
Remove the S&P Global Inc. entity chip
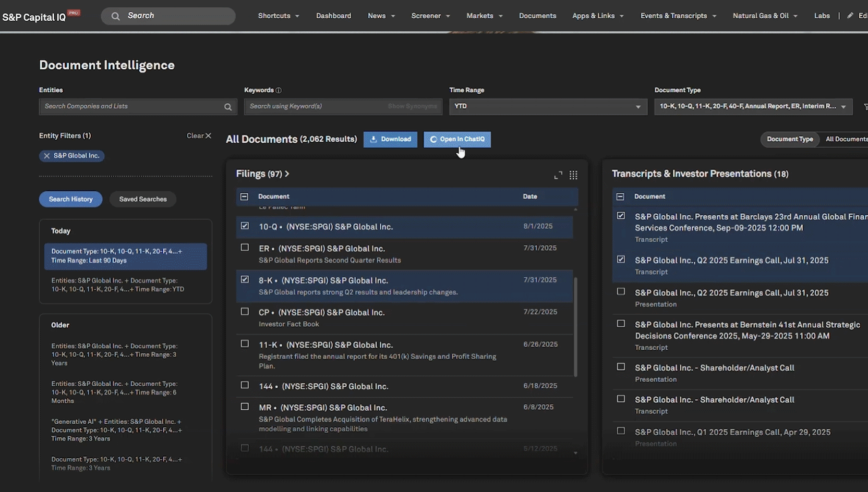coord(47,156)
